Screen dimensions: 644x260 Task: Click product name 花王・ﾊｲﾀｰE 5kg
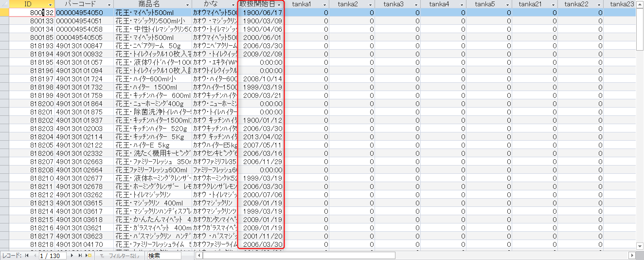point(153,145)
